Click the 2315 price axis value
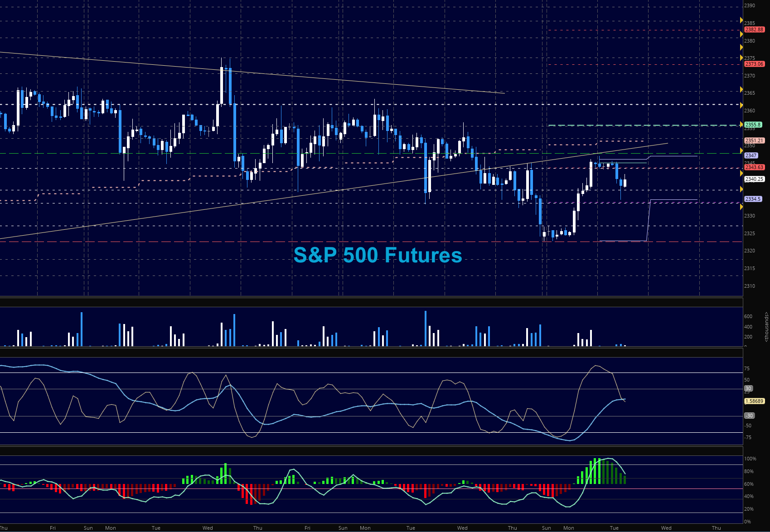 click(x=750, y=268)
